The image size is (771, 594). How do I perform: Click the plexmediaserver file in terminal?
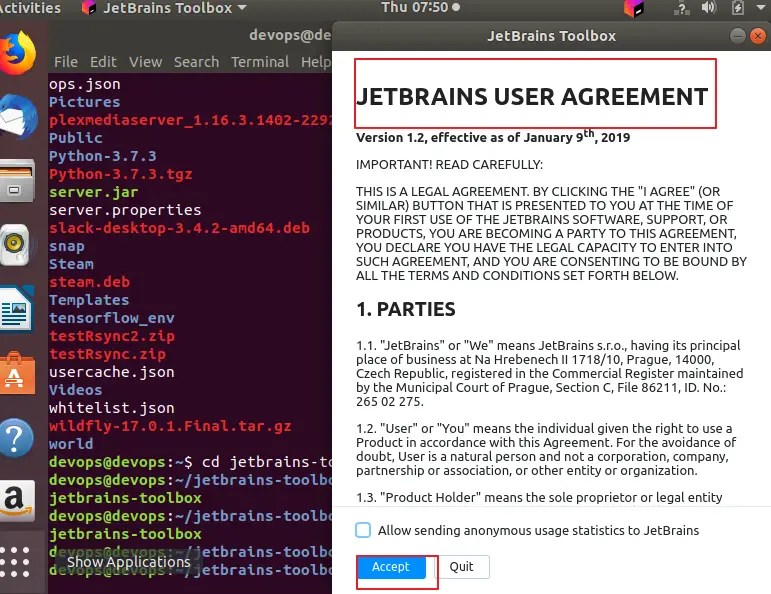[190, 120]
